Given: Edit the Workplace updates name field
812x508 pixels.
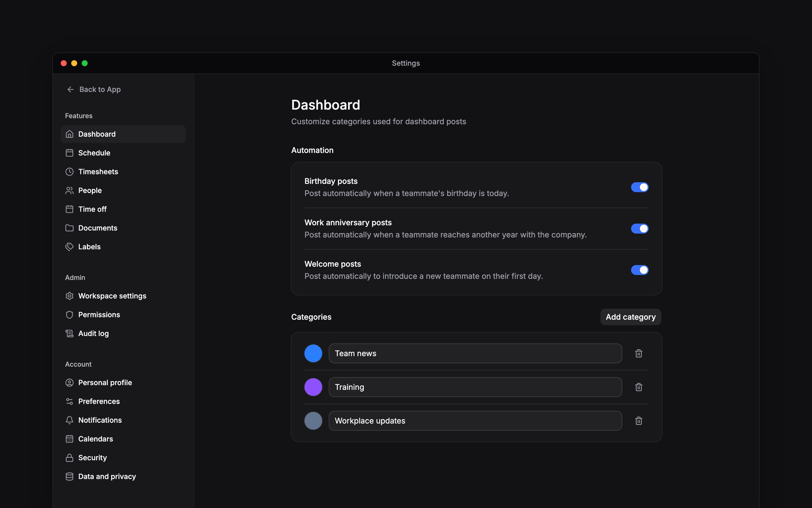Looking at the screenshot, I should (x=475, y=421).
